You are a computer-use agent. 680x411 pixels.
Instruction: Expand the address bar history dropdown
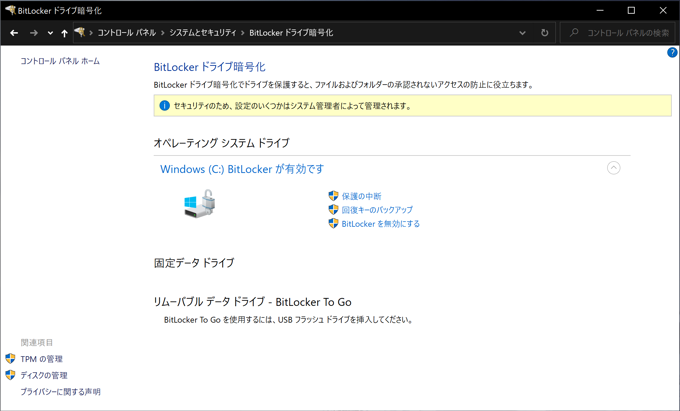point(523,33)
